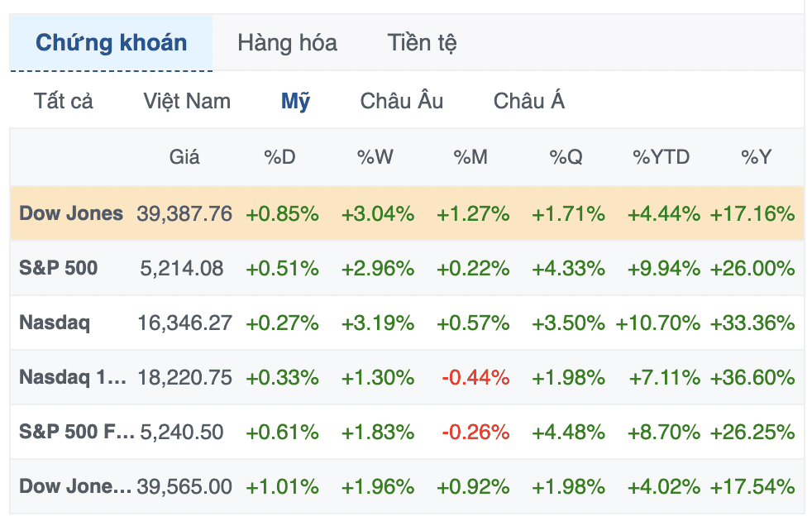Click the %M column header
The image size is (812, 526).
(470, 157)
